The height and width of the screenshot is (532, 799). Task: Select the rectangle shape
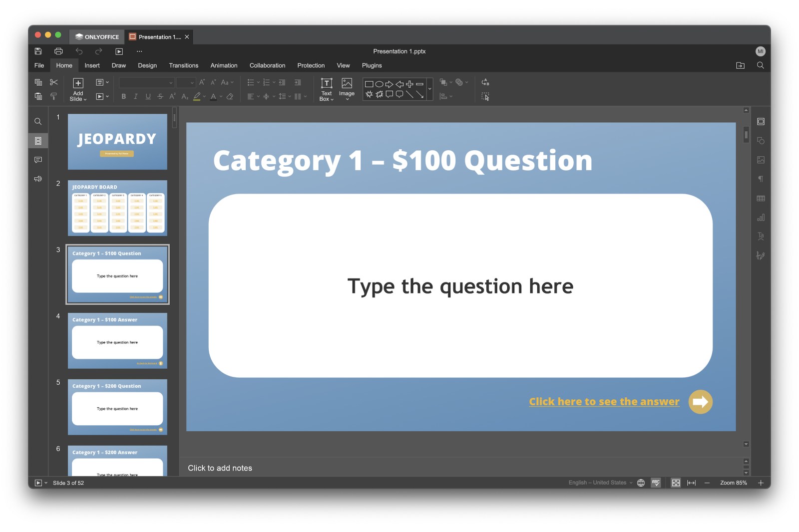coord(369,84)
